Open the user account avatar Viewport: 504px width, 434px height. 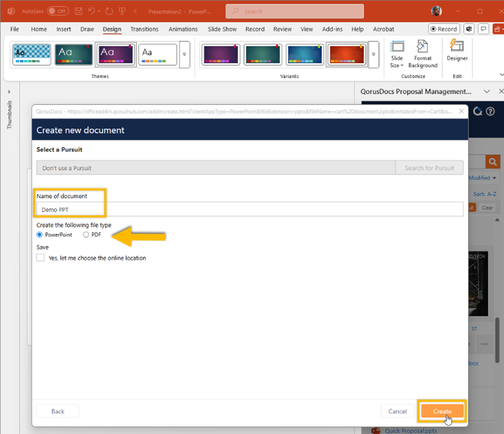tap(436, 11)
